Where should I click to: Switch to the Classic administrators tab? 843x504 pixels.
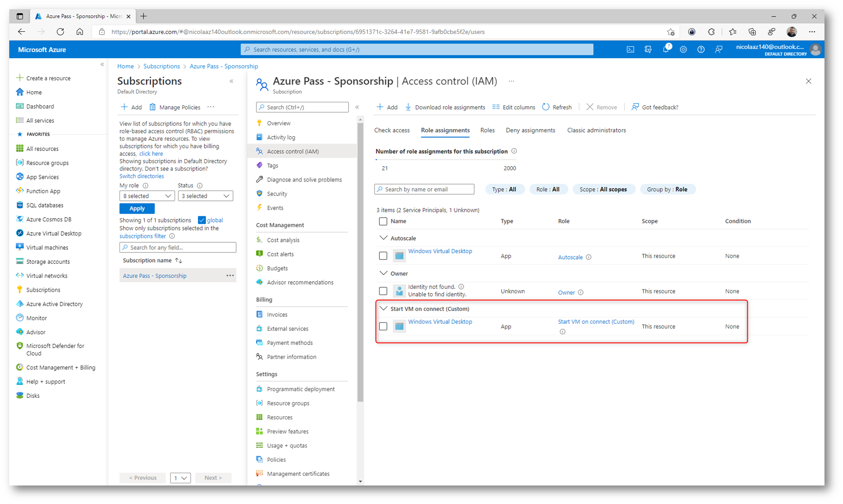coord(596,130)
